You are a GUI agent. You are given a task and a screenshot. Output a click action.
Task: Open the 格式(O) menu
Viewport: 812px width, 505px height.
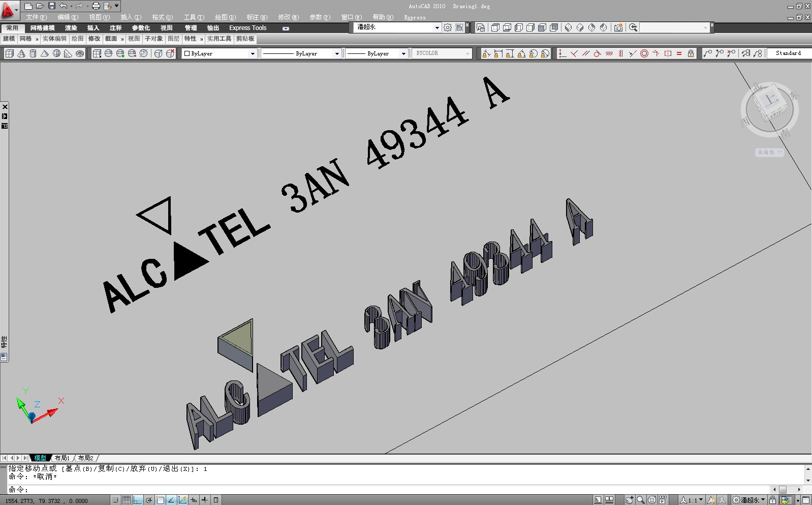(163, 17)
